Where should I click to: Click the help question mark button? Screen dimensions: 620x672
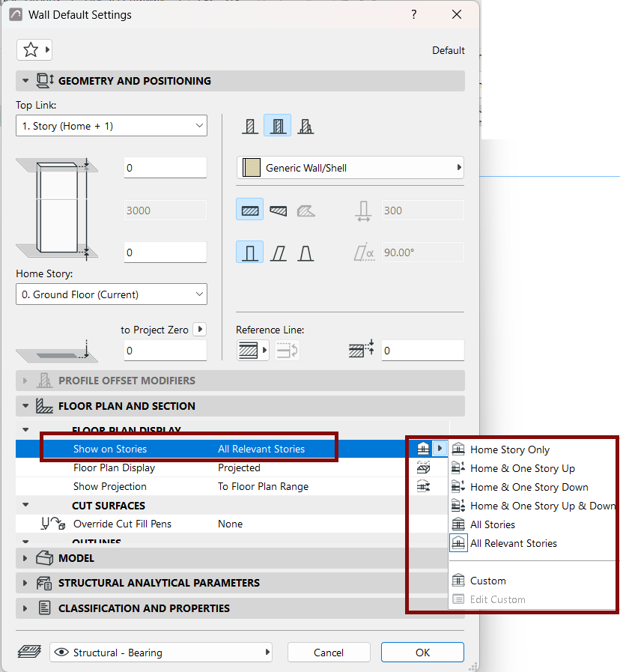[x=414, y=14]
